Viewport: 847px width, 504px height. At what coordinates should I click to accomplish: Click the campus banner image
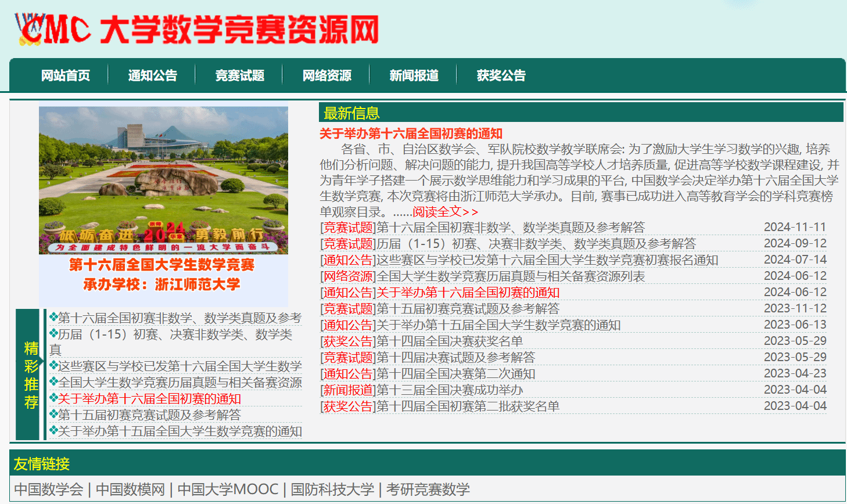(x=163, y=180)
